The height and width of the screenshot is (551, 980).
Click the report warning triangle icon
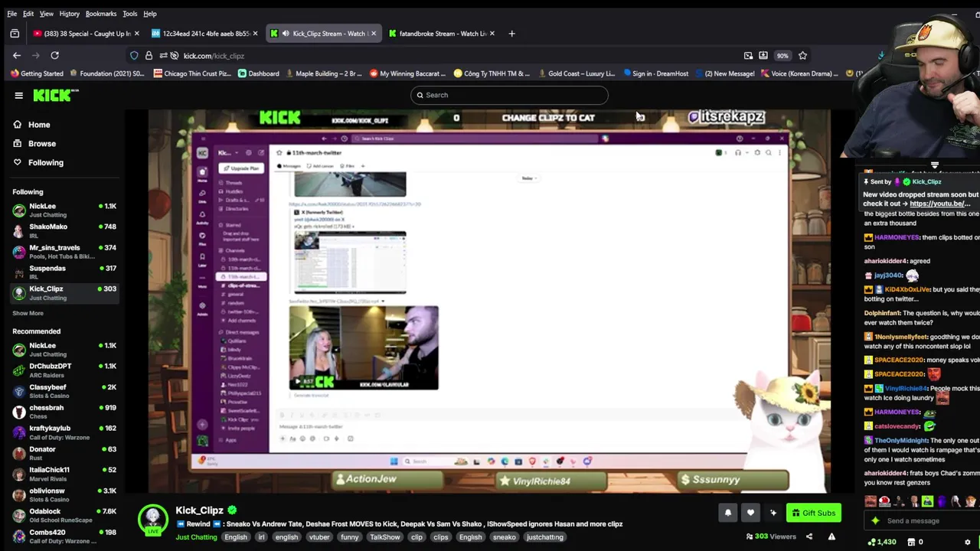point(831,536)
